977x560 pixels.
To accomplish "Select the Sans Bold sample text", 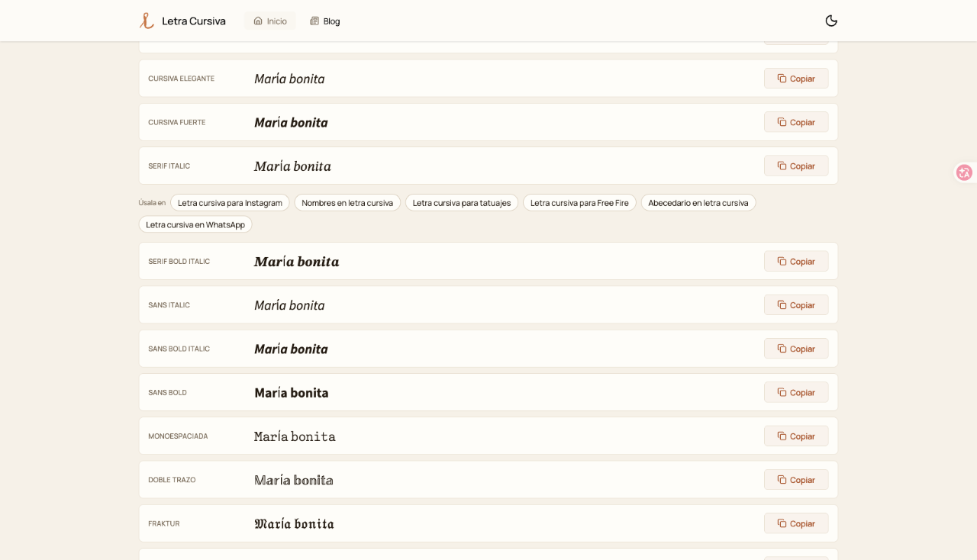I will [x=292, y=392].
